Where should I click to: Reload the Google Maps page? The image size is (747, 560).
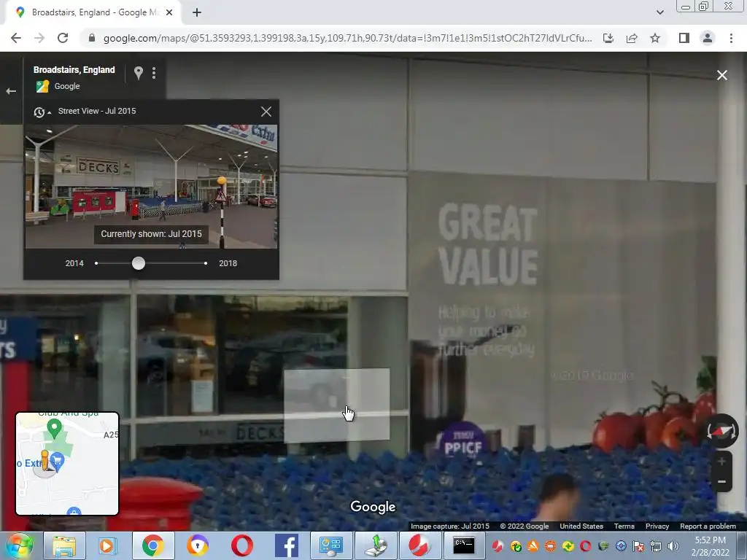click(63, 38)
